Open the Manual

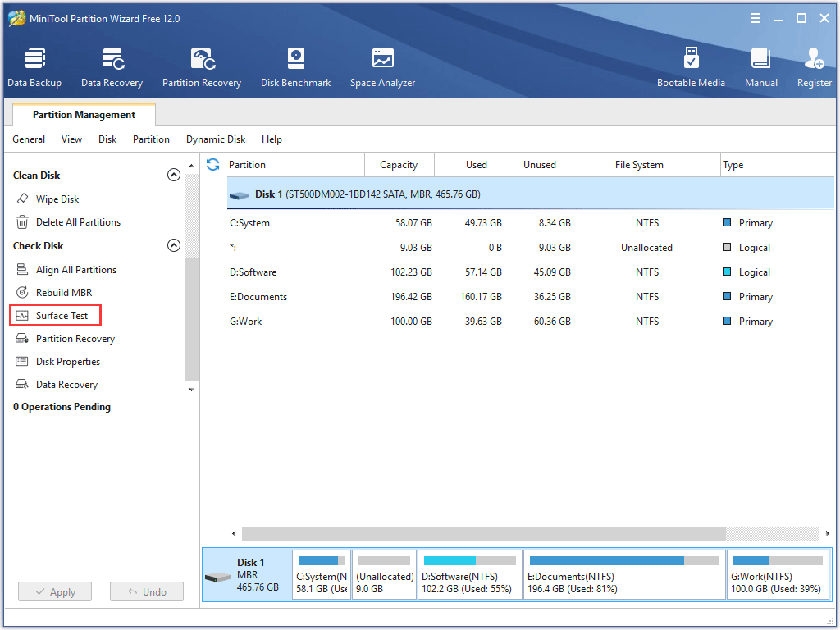(x=760, y=66)
